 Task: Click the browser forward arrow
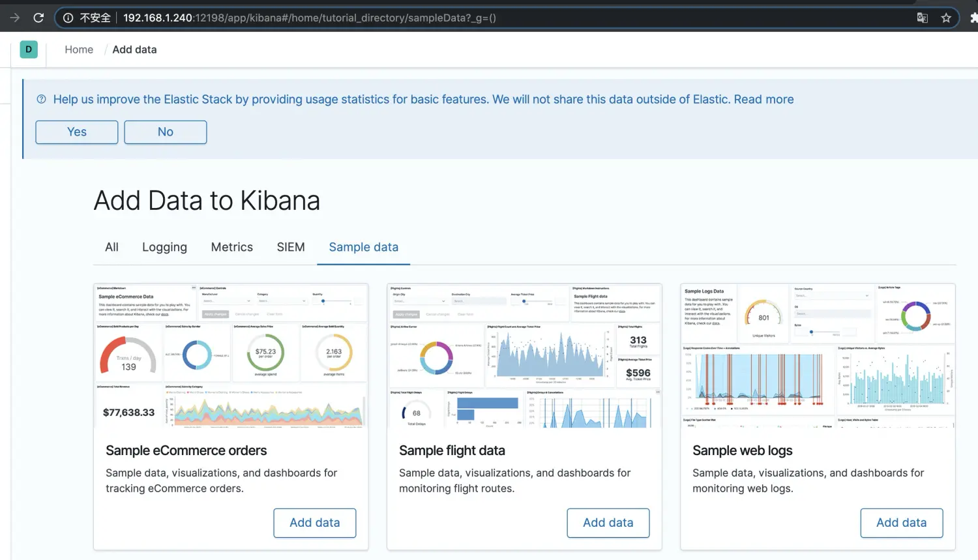[14, 18]
